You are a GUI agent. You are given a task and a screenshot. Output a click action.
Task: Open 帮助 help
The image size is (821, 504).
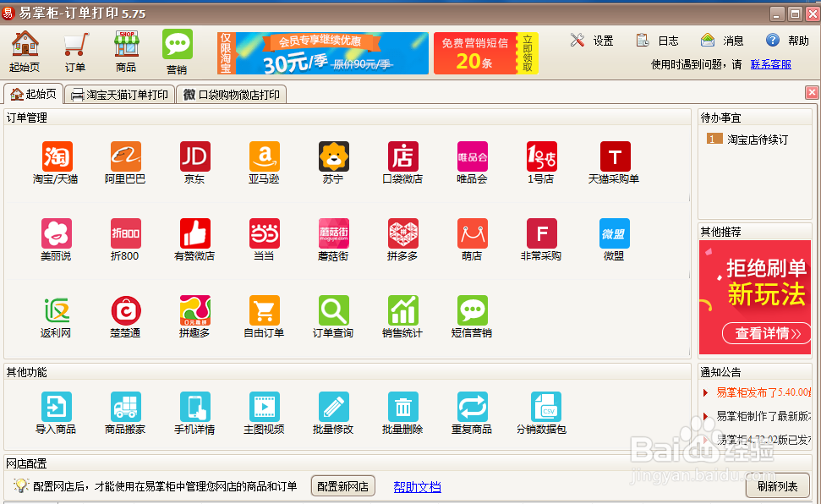[787, 41]
